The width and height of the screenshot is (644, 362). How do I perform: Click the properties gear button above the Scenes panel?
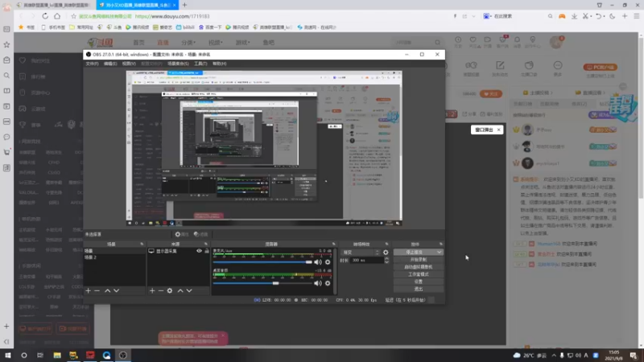tap(182, 234)
